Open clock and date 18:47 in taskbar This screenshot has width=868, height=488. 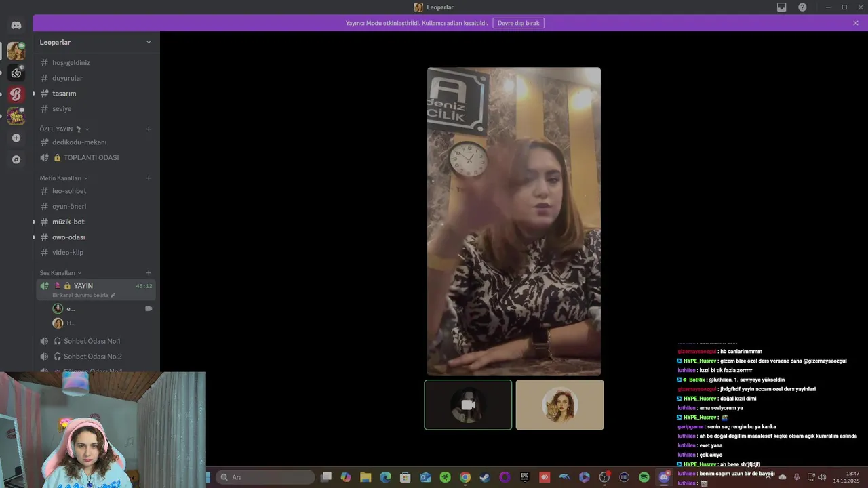846,477
